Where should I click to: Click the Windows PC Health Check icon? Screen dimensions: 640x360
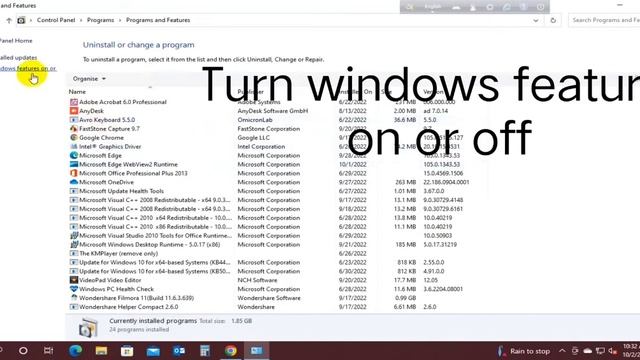coord(73,289)
